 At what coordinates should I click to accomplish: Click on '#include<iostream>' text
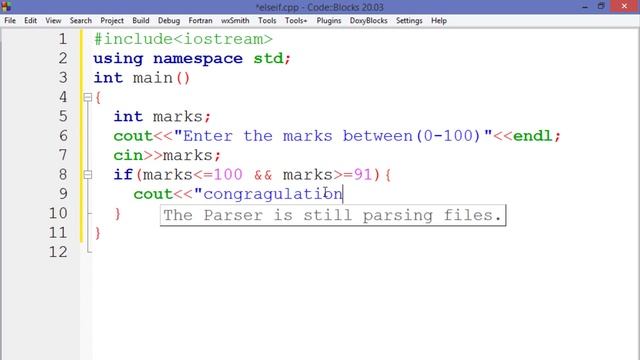pos(183,39)
